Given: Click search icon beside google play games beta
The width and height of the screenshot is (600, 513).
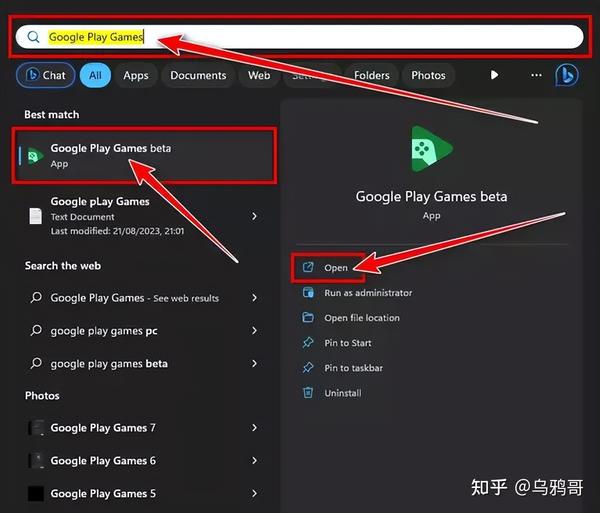Looking at the screenshot, I should coord(36,363).
